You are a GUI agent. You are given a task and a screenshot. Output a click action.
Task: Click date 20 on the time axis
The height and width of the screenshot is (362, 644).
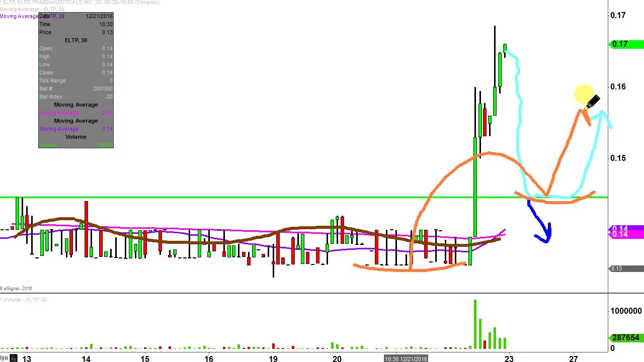pos(337,358)
